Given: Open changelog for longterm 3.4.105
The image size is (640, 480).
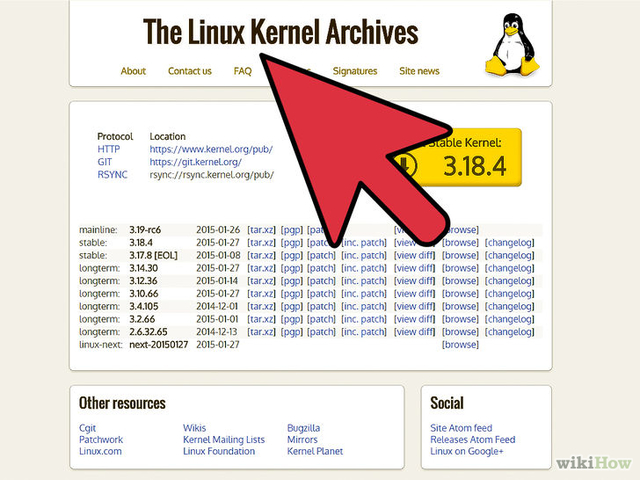Looking at the screenshot, I should 509,306.
